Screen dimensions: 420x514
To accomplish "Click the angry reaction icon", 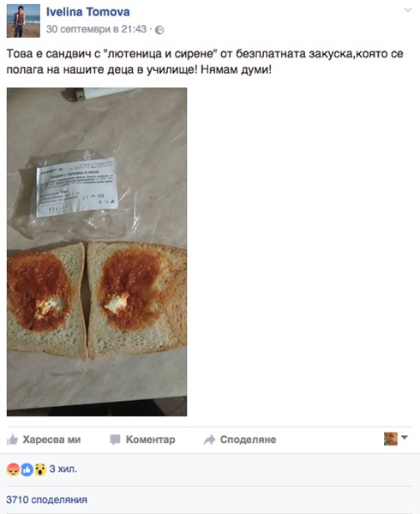I will pyautogui.click(x=13, y=469).
